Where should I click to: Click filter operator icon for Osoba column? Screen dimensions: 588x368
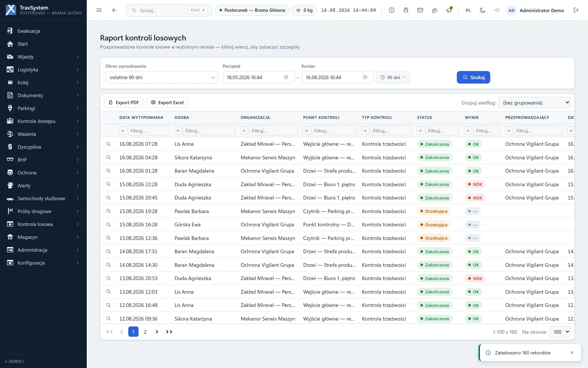(x=178, y=131)
